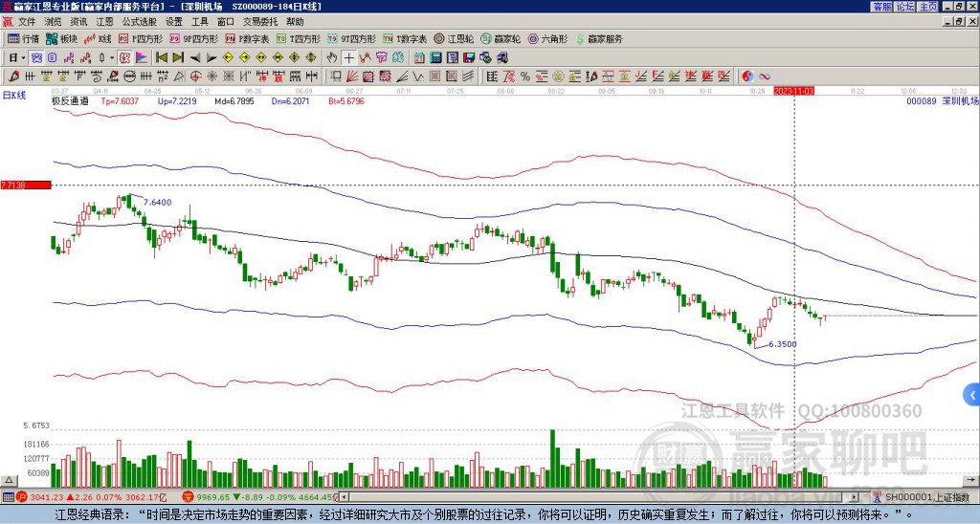Select the circle with horizontal lines tool
Screen dimensions: 980x524
130,76
